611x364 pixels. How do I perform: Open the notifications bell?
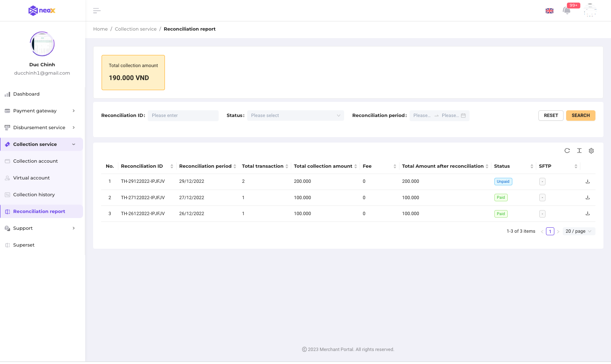click(567, 10)
